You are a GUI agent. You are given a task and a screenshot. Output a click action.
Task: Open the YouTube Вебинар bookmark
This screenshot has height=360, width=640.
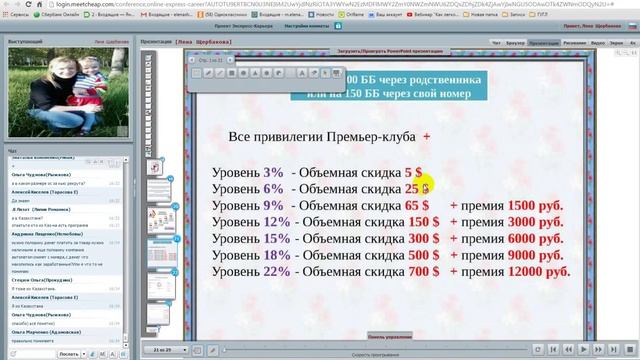click(433, 14)
